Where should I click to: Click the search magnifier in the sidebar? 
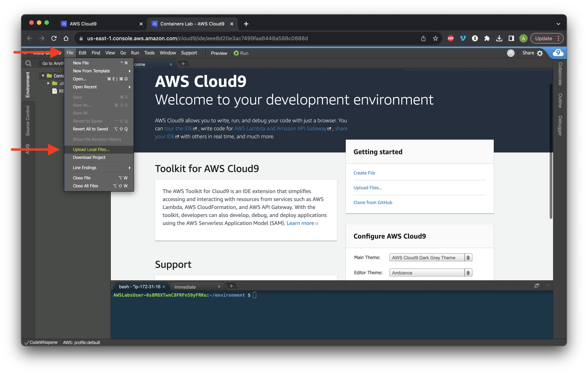28,64
